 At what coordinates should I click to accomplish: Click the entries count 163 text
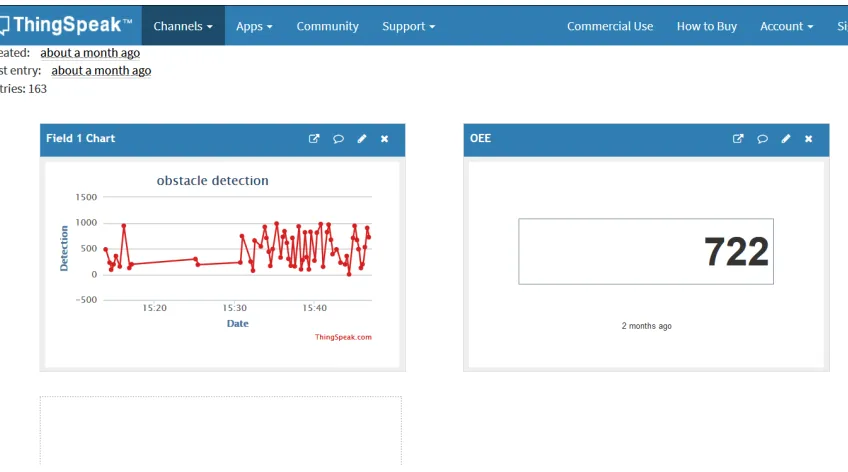point(23,89)
